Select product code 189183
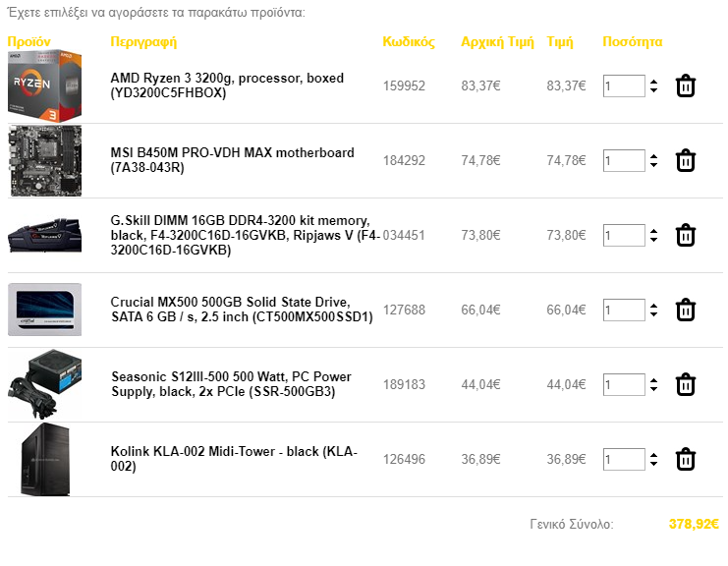Screen dimensions: 728x566 404,385
